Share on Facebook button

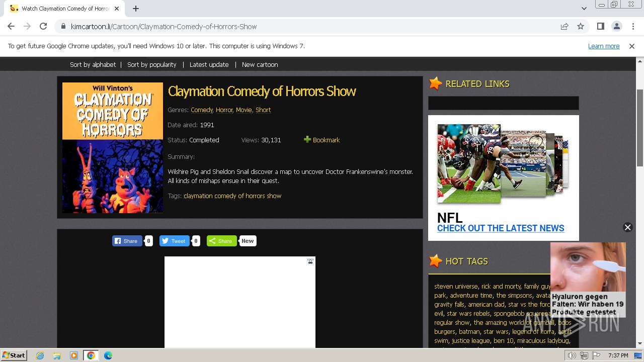pyautogui.click(x=127, y=241)
